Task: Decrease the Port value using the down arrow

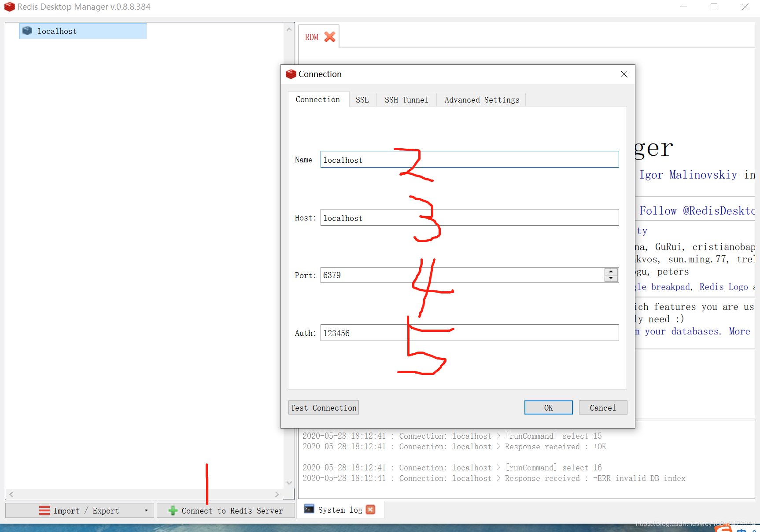Action: [611, 278]
